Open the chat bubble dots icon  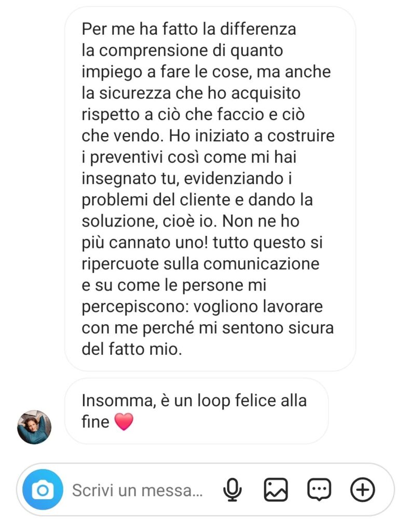[319, 489]
